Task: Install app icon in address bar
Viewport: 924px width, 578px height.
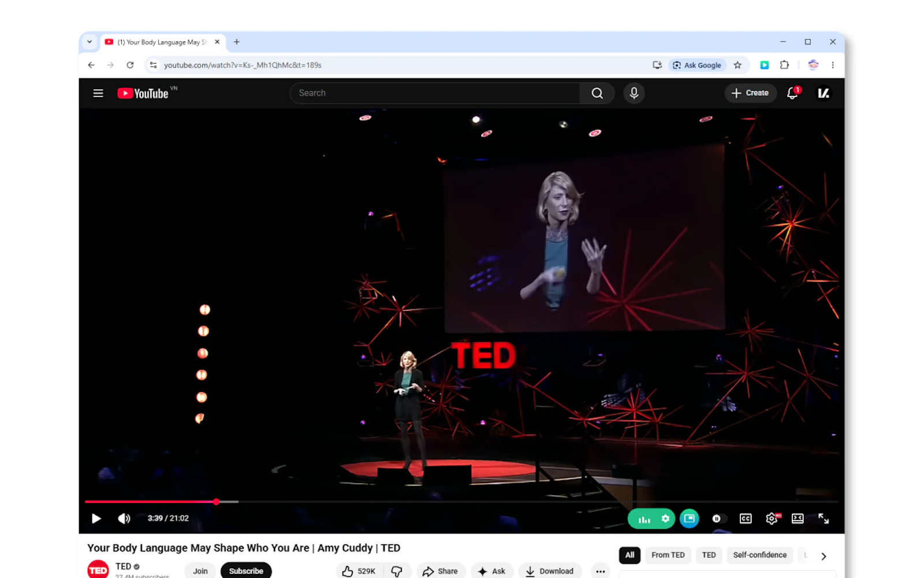Action: [657, 65]
